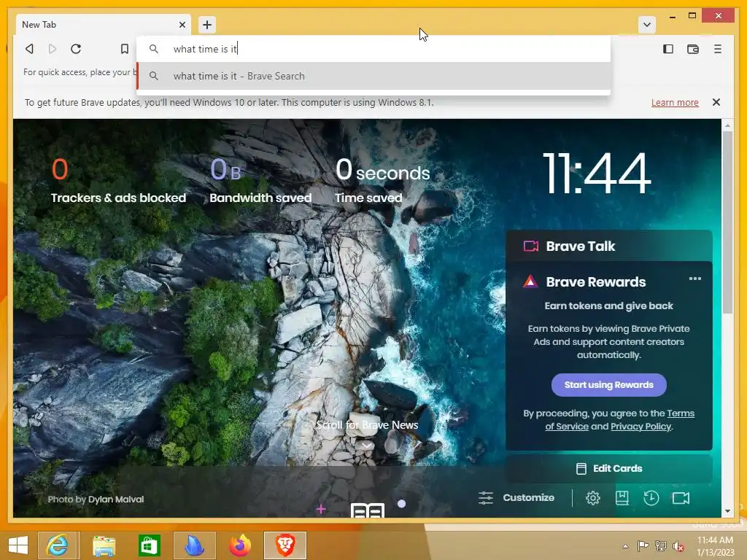Launch Brave Talk camera icon in bottom bar

[681, 498]
